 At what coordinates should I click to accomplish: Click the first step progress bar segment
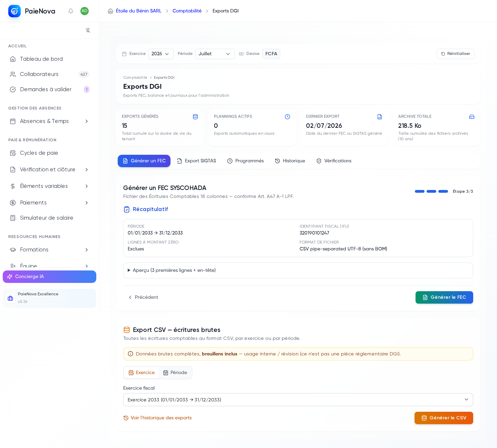420,191
